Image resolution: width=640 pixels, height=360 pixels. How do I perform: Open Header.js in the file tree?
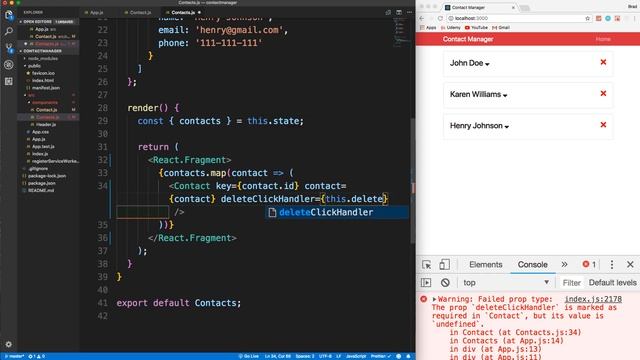[x=46, y=124]
